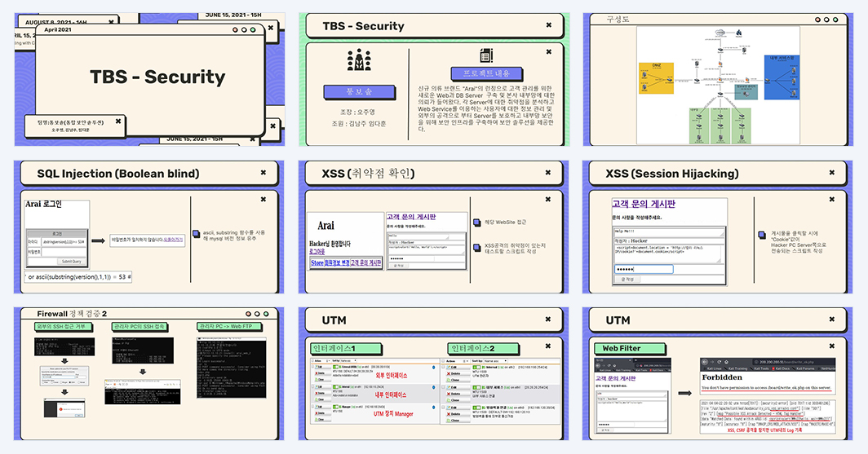
Task: Open 고객 문의 게시판 link in Arai menu bar
Action: 366,263
